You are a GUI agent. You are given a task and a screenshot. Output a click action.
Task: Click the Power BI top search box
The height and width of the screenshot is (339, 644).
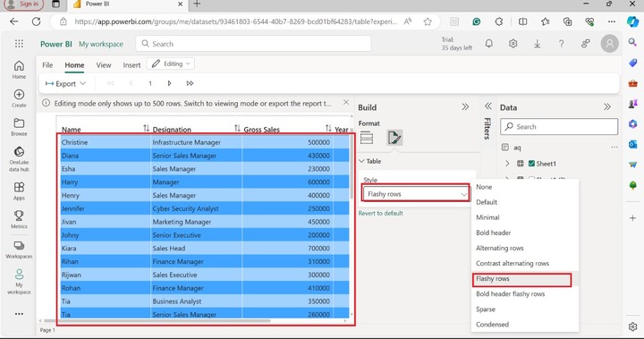pyautogui.click(x=253, y=44)
